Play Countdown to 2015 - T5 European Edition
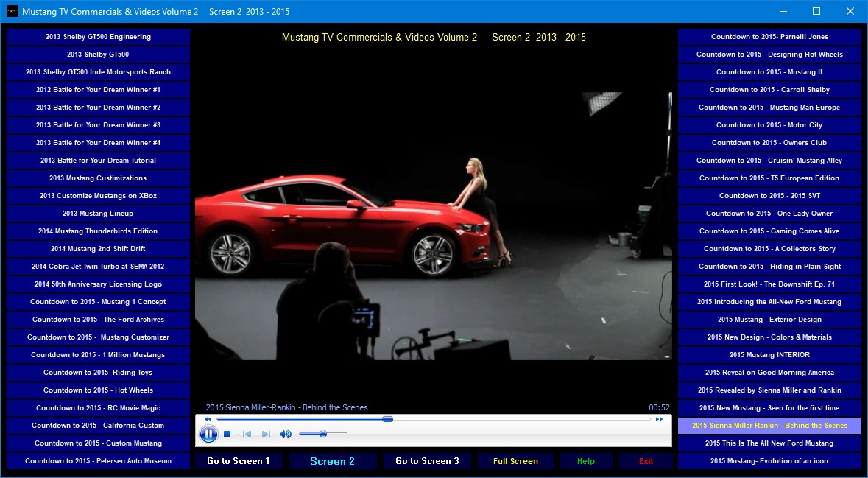 click(769, 178)
